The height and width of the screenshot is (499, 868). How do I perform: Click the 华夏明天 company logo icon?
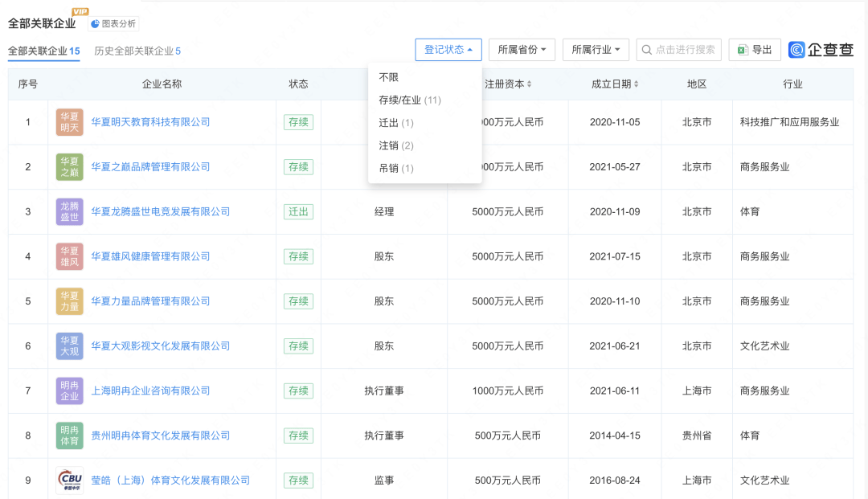(x=70, y=122)
